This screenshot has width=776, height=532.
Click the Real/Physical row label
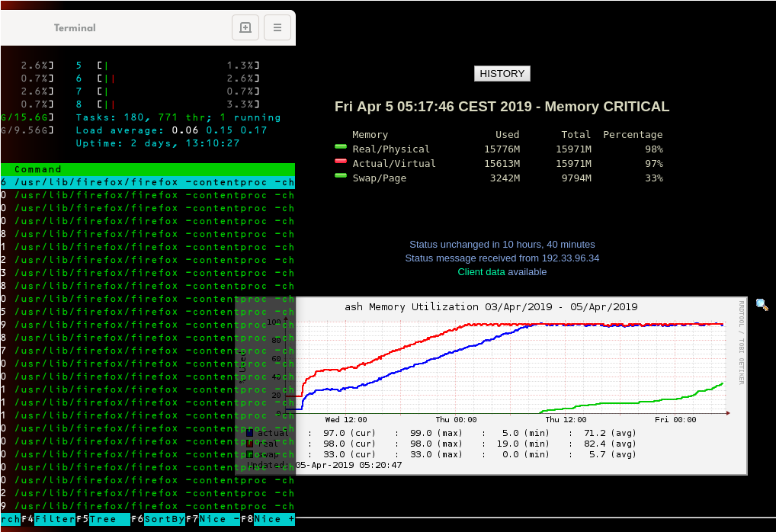coord(391,149)
